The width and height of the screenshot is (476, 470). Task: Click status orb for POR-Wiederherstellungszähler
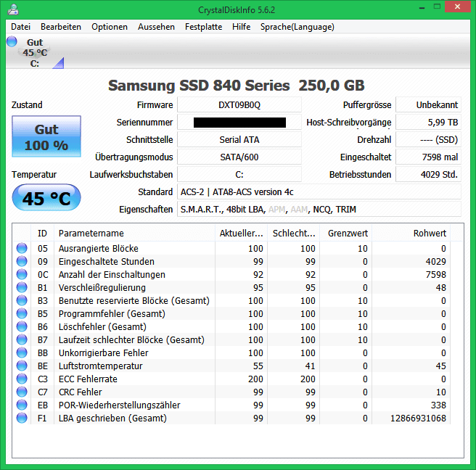tap(22, 405)
